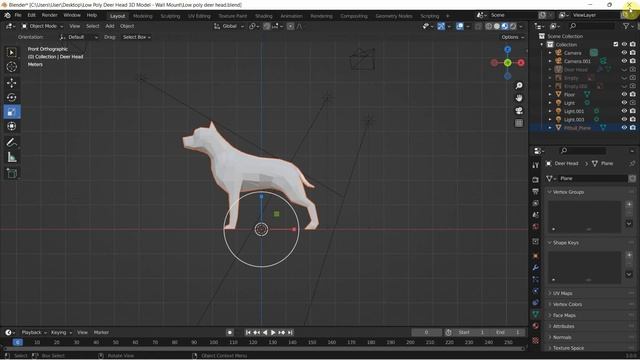Select the Move tool in the toolbar
Screen dimensions: 640x360
[x=11, y=83]
